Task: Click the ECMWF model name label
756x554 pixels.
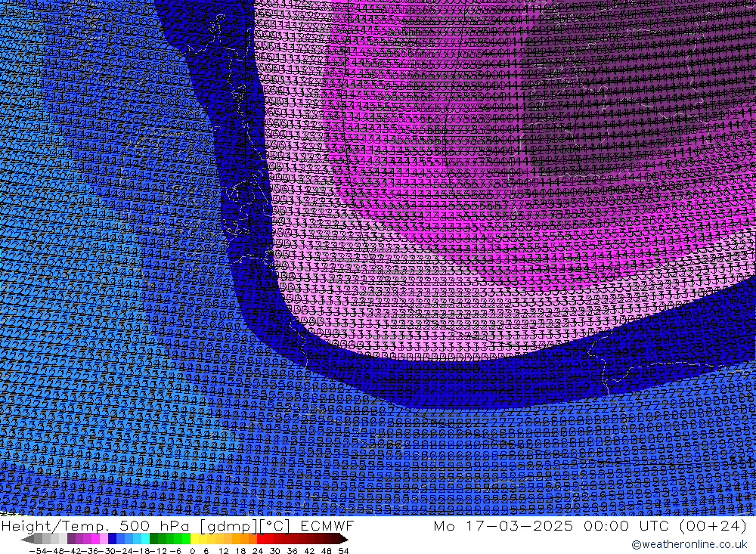Action: coord(327,525)
